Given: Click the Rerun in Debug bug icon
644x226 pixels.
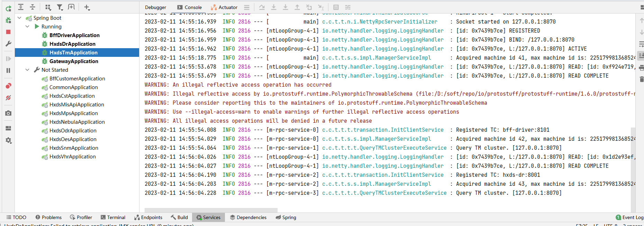Looking at the screenshot, I should tap(8, 20).
